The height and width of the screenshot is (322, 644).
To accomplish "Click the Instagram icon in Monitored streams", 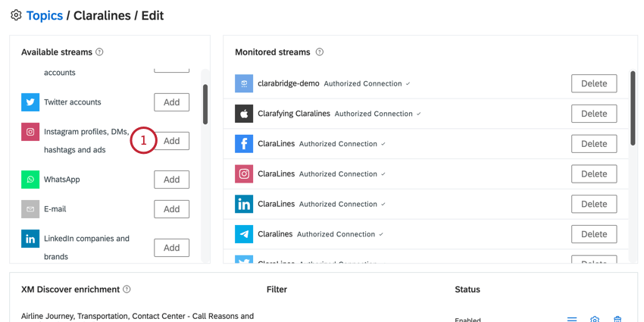I will click(244, 174).
